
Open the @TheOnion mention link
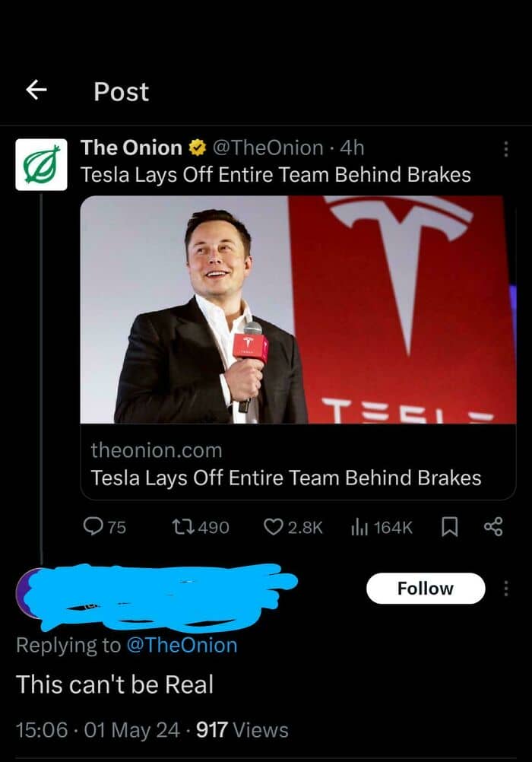pos(182,645)
